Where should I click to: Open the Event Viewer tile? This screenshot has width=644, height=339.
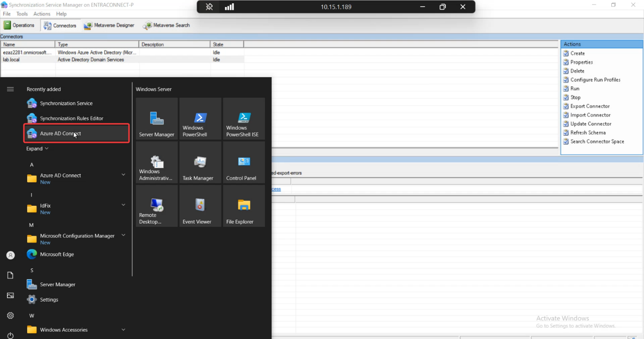click(200, 206)
